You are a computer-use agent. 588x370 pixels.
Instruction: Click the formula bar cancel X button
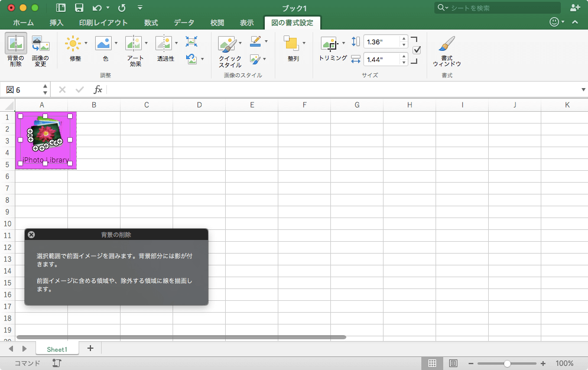pyautogui.click(x=62, y=90)
